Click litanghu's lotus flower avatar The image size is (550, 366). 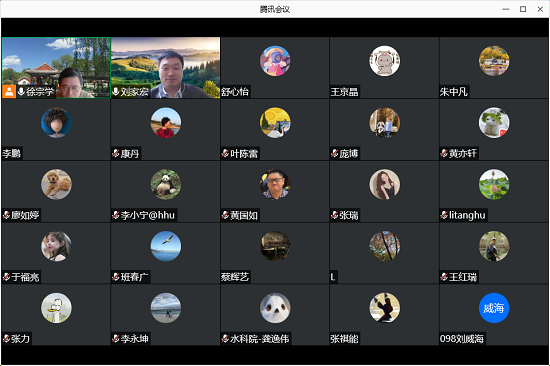click(494, 184)
